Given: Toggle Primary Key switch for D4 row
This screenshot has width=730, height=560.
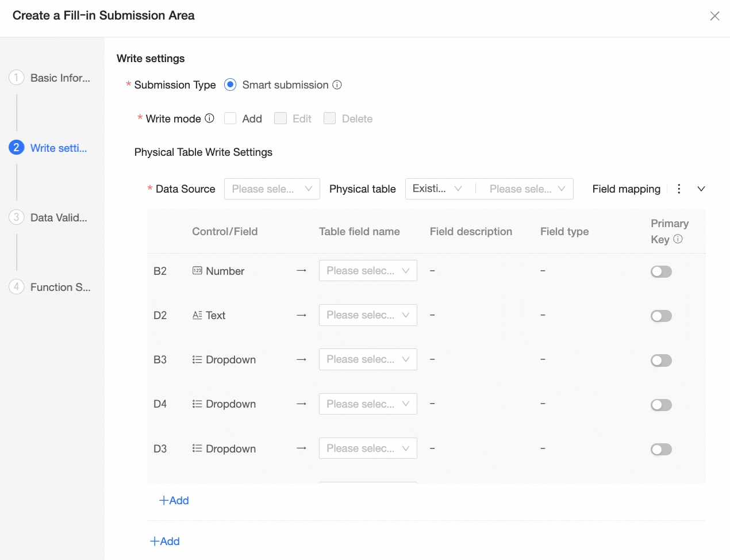Looking at the screenshot, I should coord(661,405).
